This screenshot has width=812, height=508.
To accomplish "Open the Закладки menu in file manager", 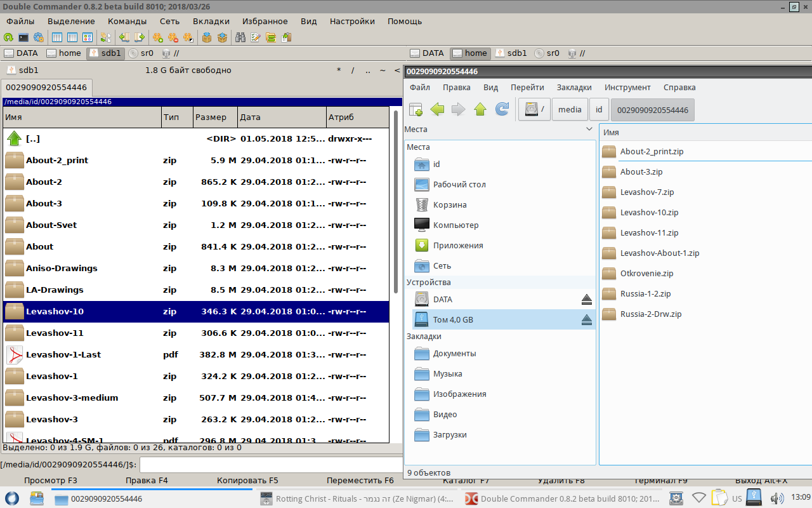I will point(573,88).
